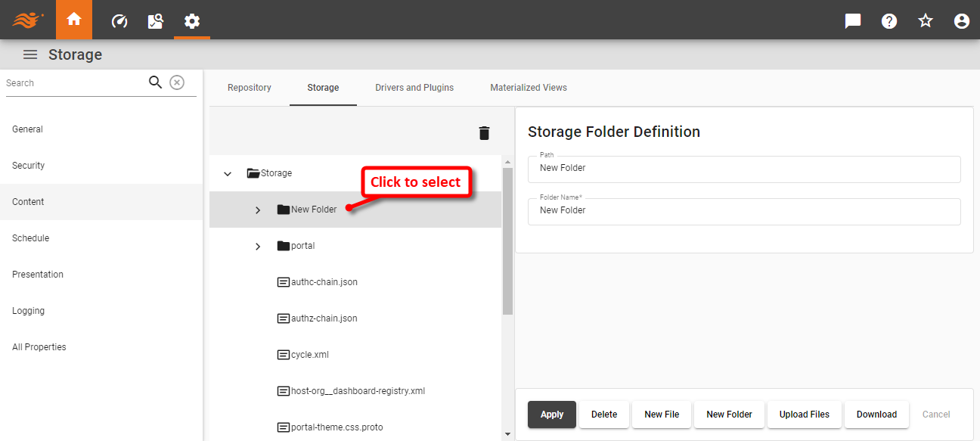Open the hamburger menu beside Storage title
The width and height of the screenshot is (980, 441).
point(29,54)
